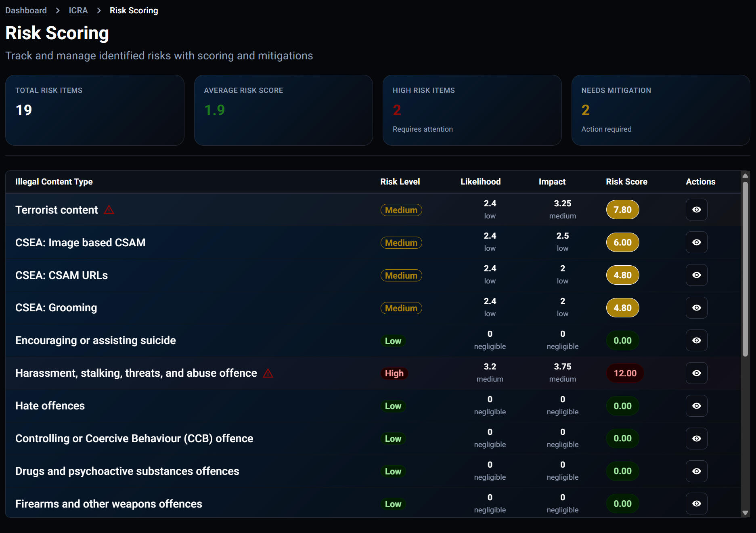This screenshot has width=756, height=533.
Task: View details for Terrorist content row
Action: pyautogui.click(x=696, y=210)
